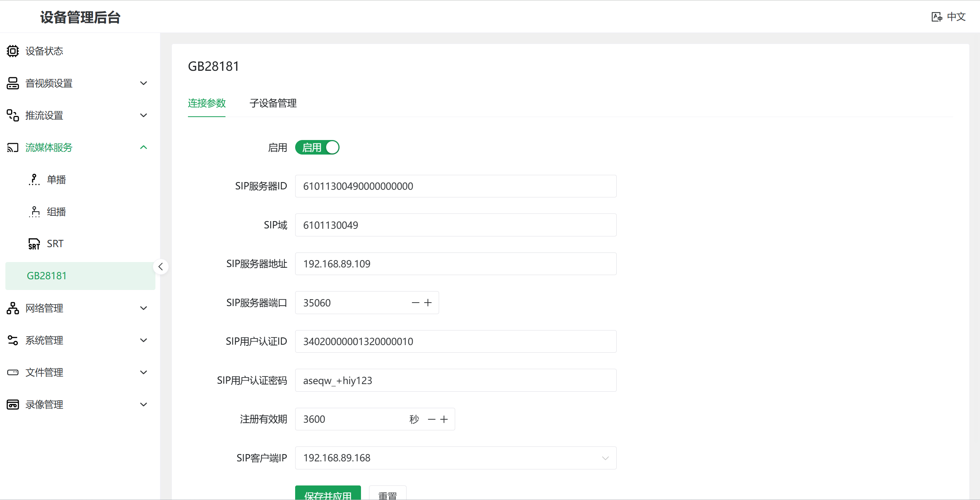Click the 重置 reset button

click(x=387, y=493)
